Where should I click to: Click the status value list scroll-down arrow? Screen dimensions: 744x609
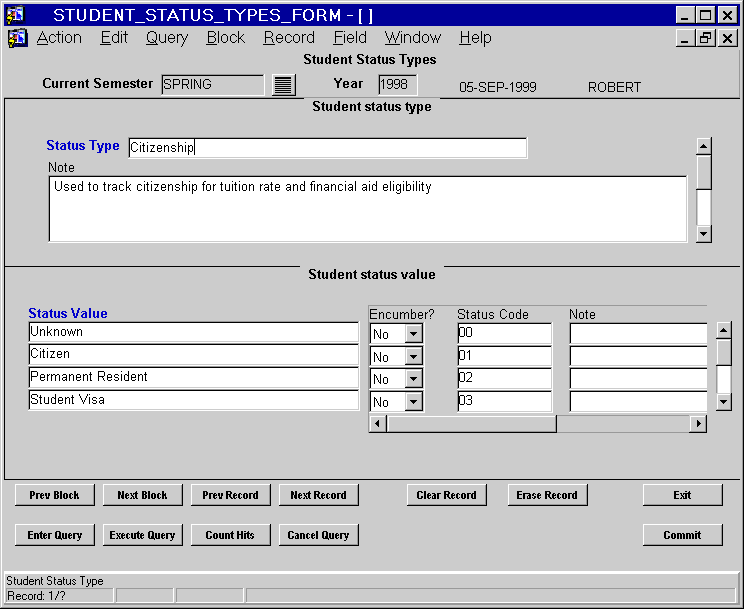pyautogui.click(x=723, y=402)
